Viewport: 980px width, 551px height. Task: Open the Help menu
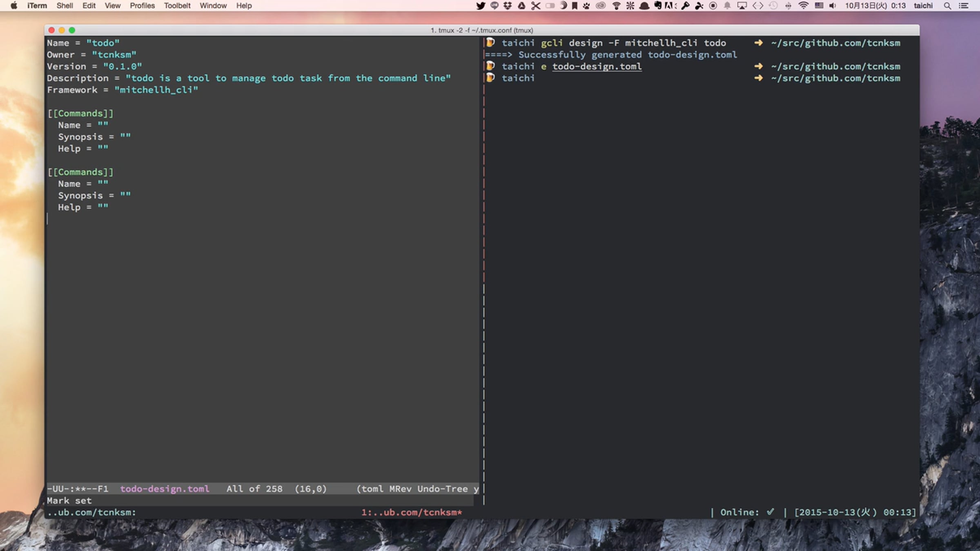244,6
